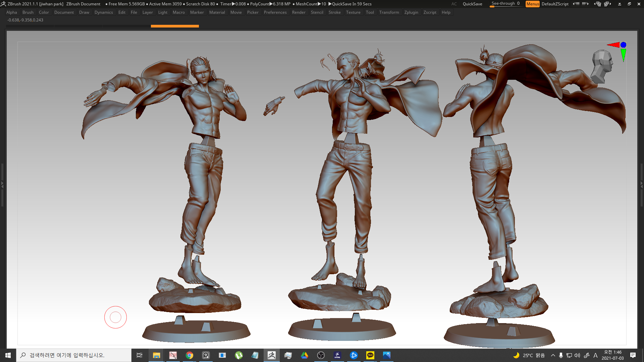Image resolution: width=644 pixels, height=362 pixels.
Task: Toggle the AC auto-collapse option
Action: tap(454, 4)
